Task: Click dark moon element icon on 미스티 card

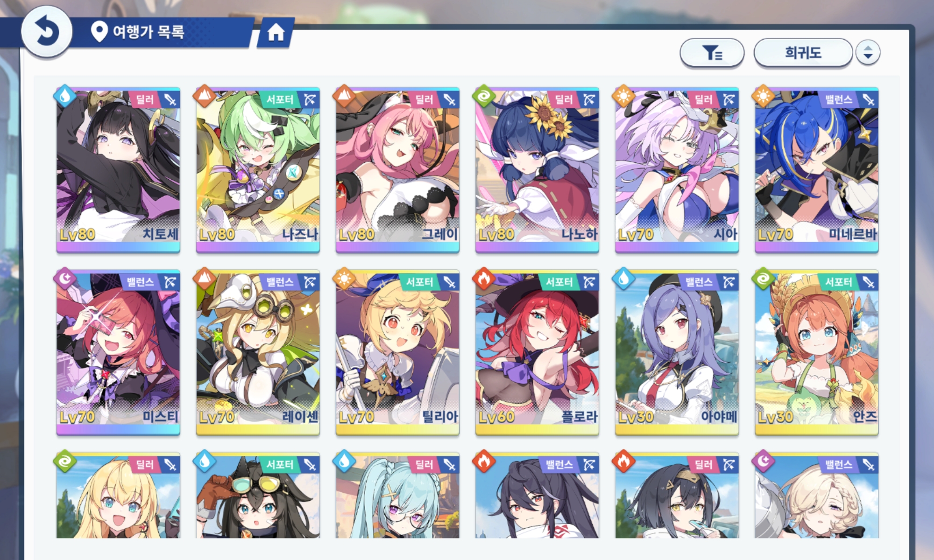Action: pyautogui.click(x=64, y=279)
